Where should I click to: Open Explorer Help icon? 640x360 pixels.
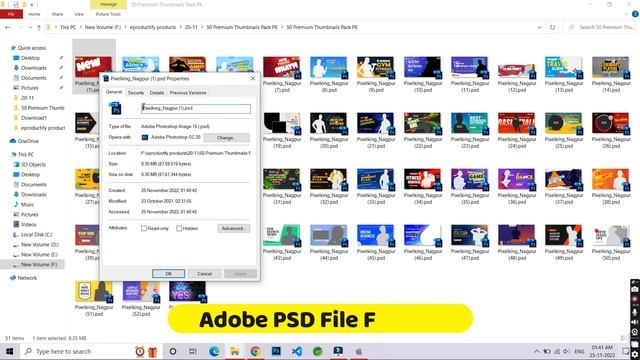(635, 14)
